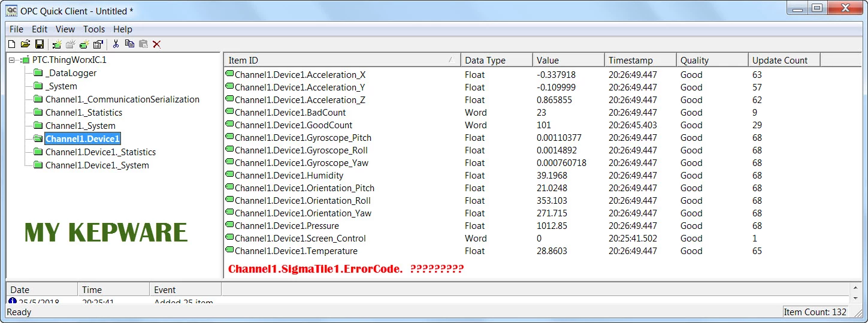Click the timestamp 20:25:41.502
This screenshot has height=323, width=868.
633,239
